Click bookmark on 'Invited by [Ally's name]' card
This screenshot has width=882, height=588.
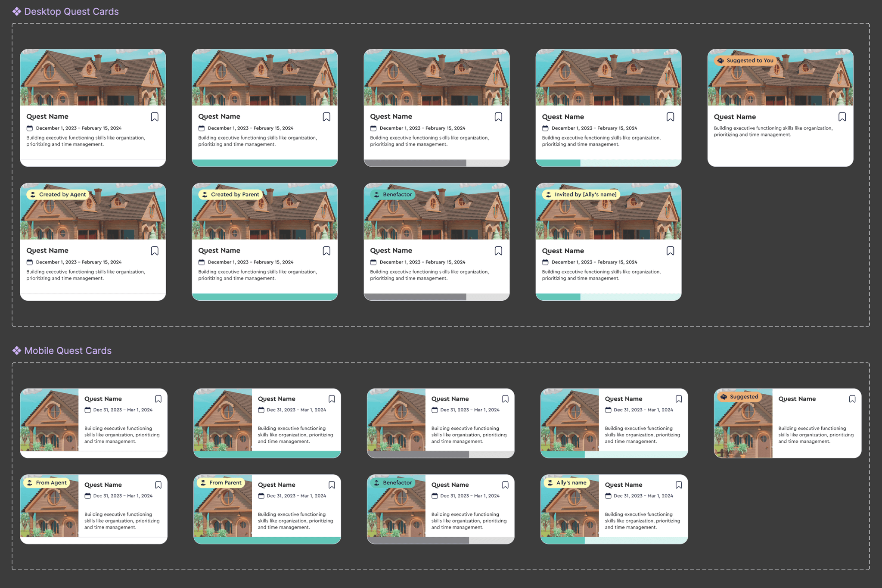click(670, 251)
